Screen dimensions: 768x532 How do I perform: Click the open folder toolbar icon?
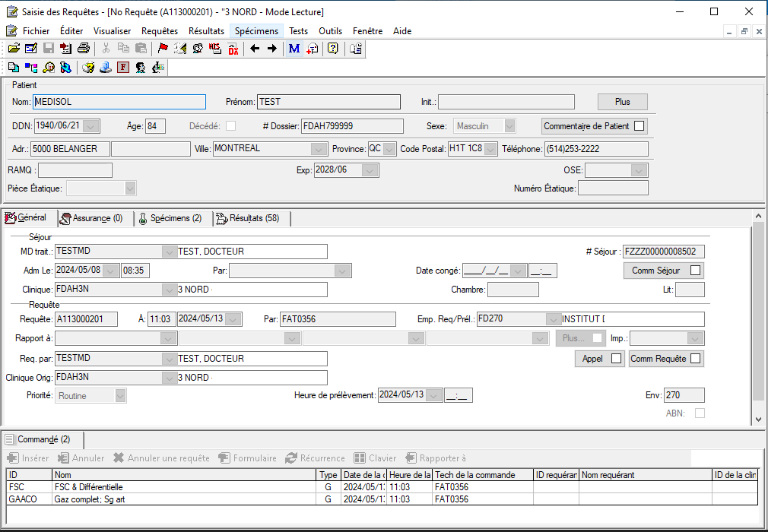(14, 49)
